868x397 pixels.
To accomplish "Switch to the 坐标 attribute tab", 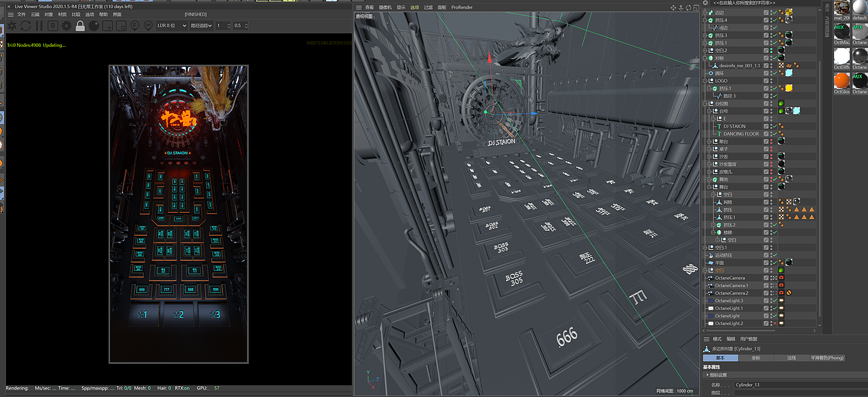I will click(x=756, y=358).
